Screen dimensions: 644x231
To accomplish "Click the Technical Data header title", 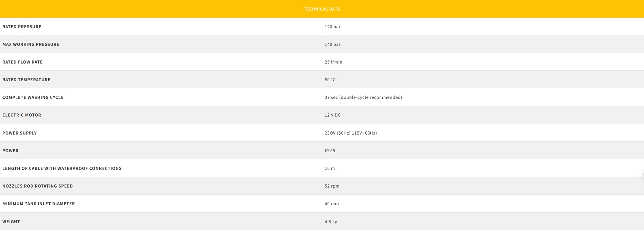I will (x=321, y=9).
